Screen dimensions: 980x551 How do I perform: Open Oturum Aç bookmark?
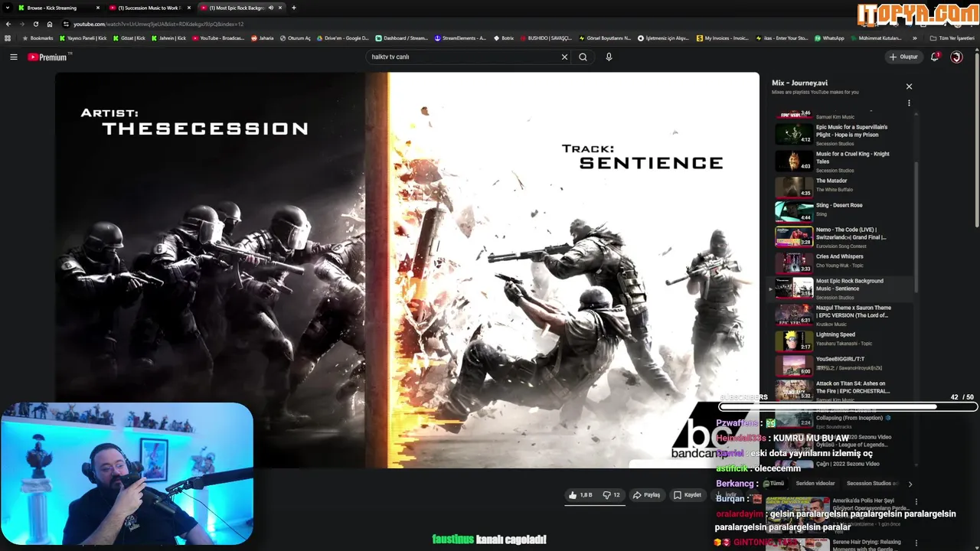click(x=295, y=37)
